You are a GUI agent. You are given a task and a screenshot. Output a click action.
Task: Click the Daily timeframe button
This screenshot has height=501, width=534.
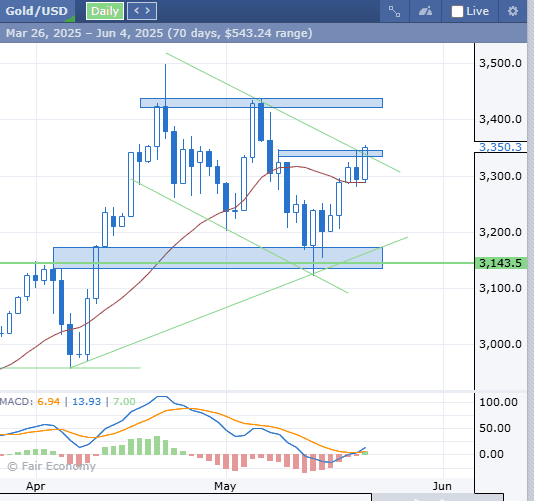(105, 11)
